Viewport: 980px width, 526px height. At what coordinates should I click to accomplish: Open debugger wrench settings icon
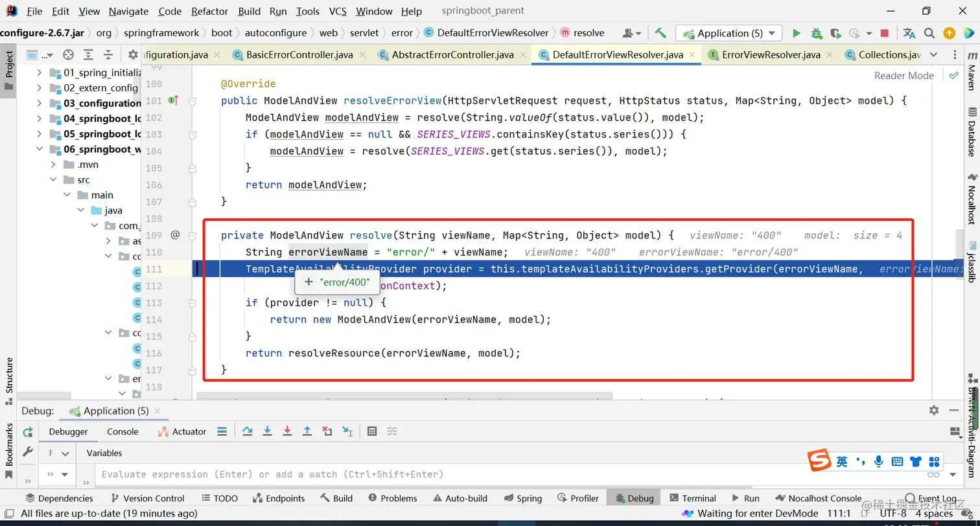(x=27, y=452)
